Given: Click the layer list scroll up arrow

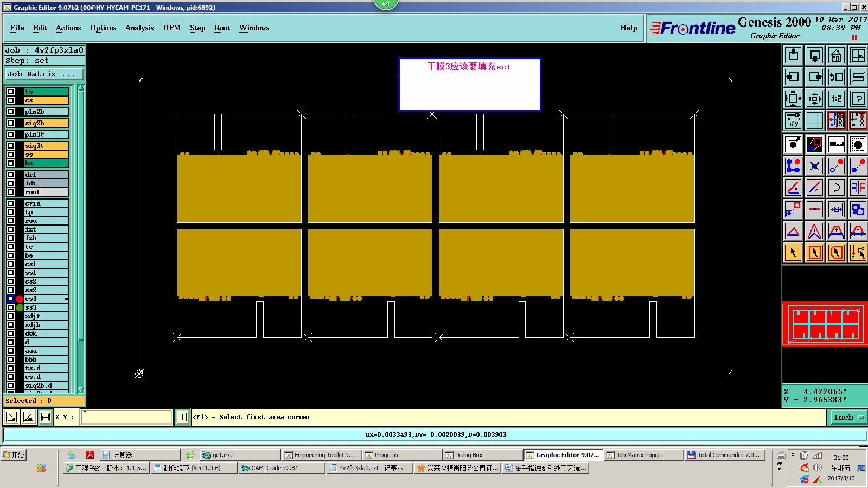Looking at the screenshot, I should [x=81, y=88].
